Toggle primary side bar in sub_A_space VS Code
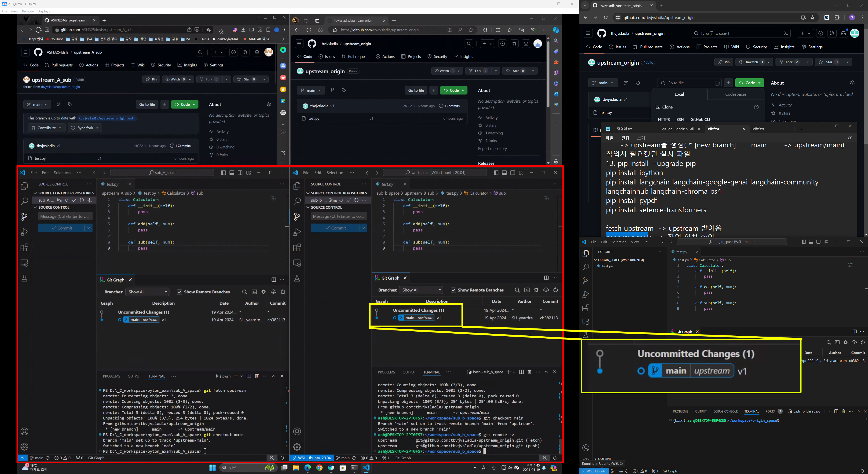Viewport: 868px width, 474px height. (223, 172)
